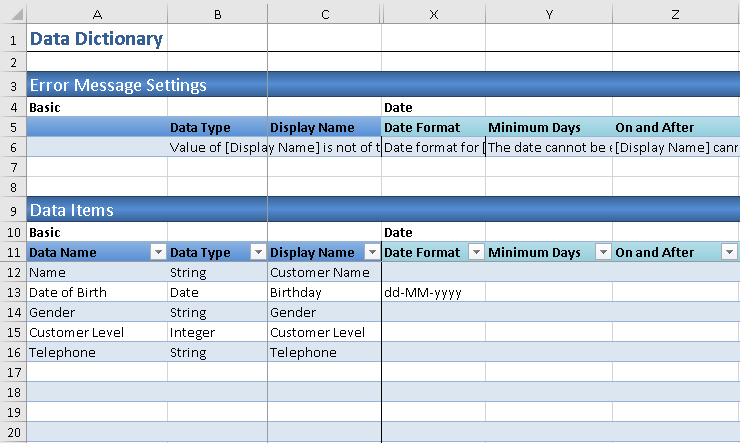
Task: Click the Customer Name display name cell
Action: pyautogui.click(x=324, y=273)
